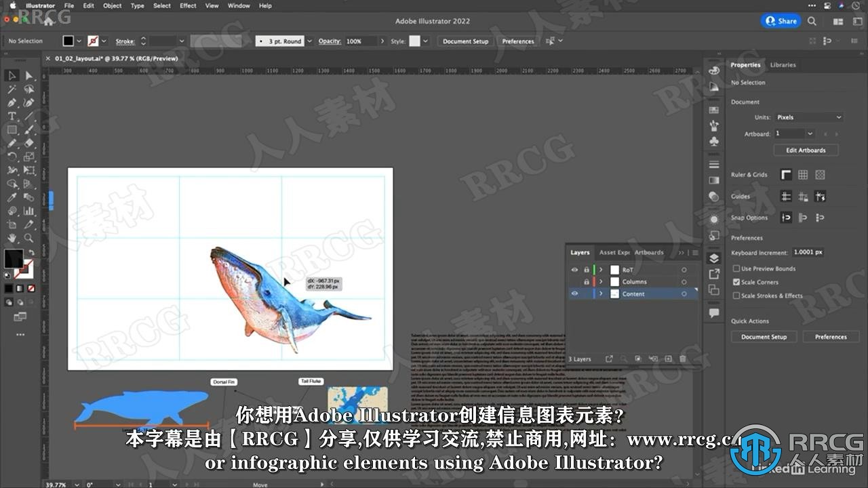The height and width of the screenshot is (488, 868).
Task: Toggle Show Rulers button
Action: point(786,175)
